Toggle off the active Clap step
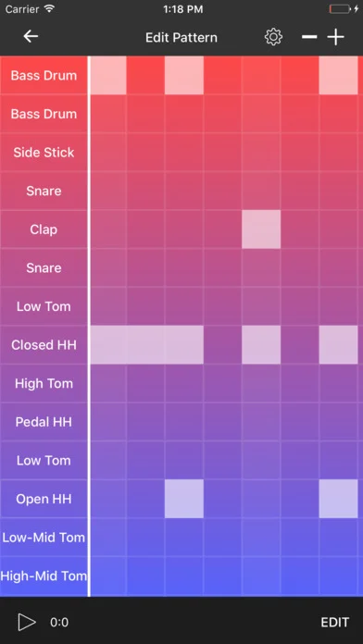 coord(261,229)
